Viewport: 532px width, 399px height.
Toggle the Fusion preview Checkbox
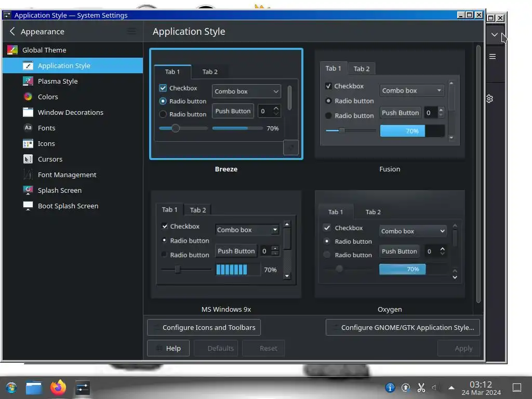click(x=328, y=86)
